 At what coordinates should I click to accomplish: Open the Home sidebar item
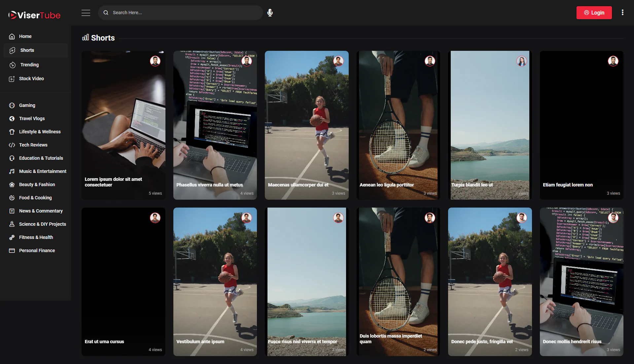click(x=25, y=36)
